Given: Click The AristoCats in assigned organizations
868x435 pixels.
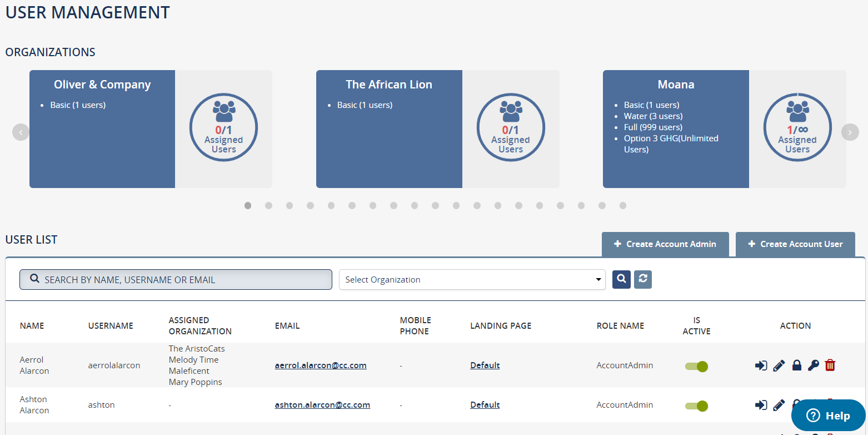Looking at the screenshot, I should 197,349.
